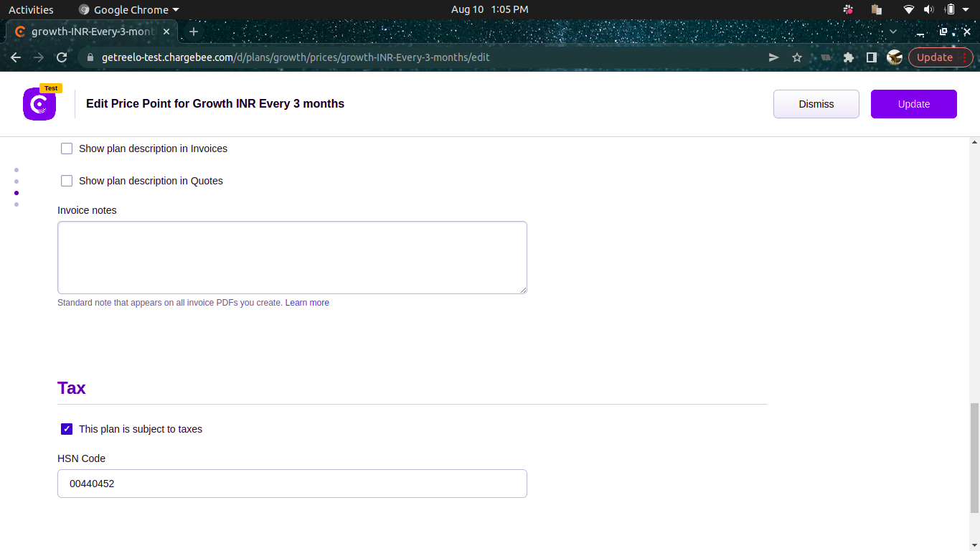Open the Chrome profile avatar
980x551 pixels.
click(x=894, y=57)
